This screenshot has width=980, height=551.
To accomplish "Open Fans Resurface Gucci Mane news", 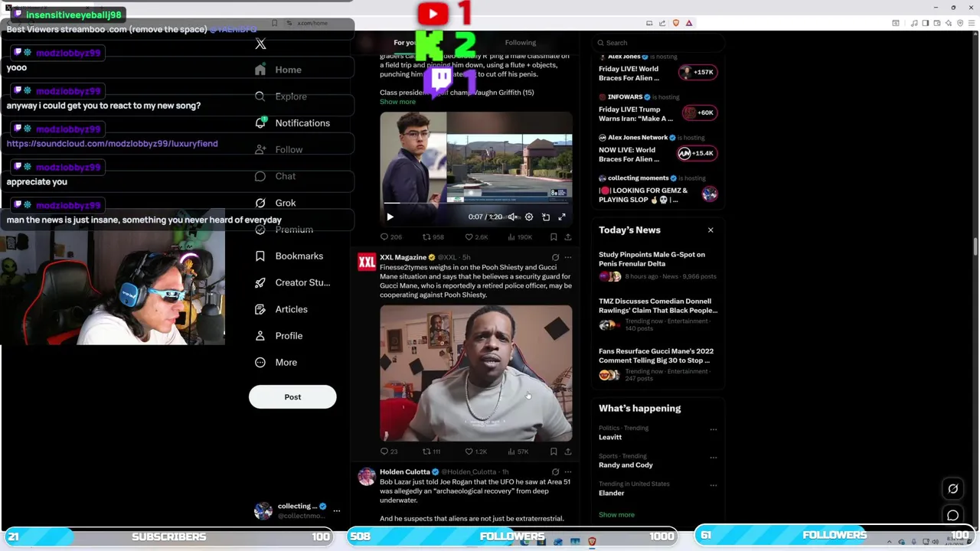I will pos(658,365).
